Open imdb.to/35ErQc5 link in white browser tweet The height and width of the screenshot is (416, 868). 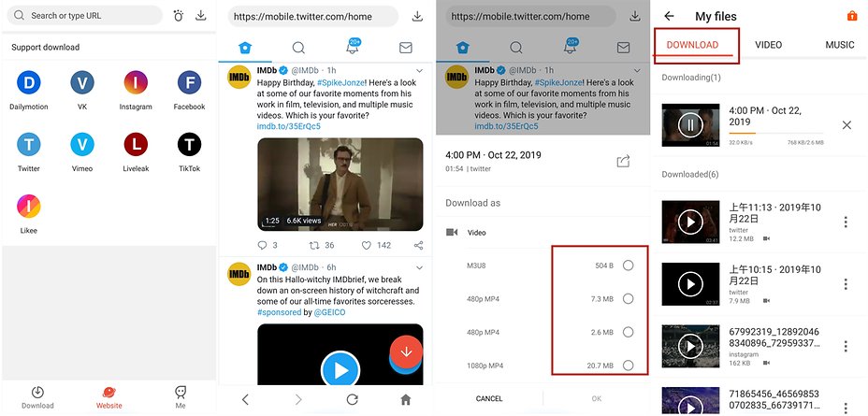click(288, 126)
